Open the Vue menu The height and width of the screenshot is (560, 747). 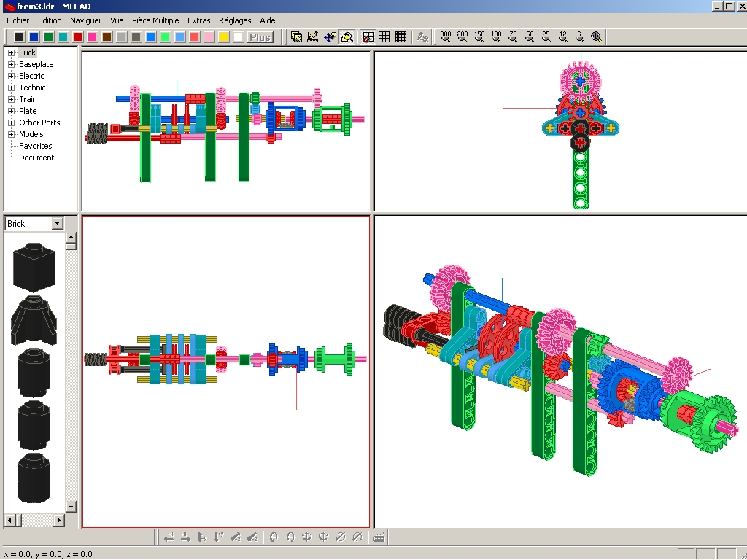(x=117, y=20)
